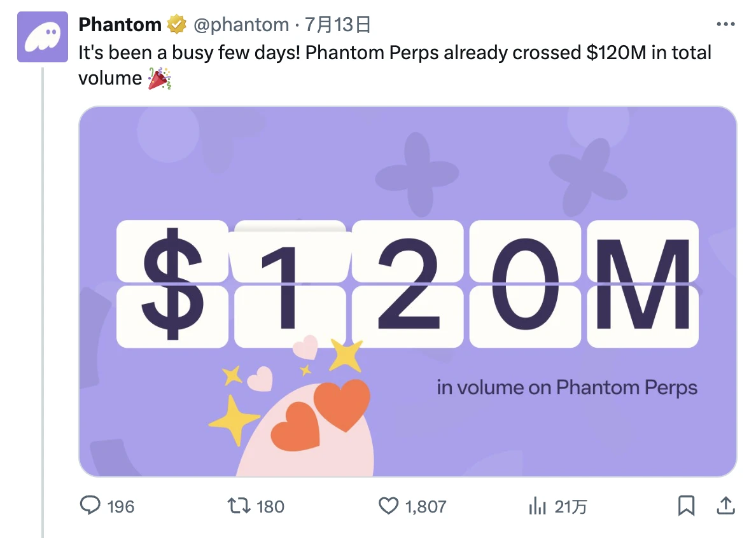Like the post with the heart icon
Screen dimensions: 756x538
click(389, 506)
